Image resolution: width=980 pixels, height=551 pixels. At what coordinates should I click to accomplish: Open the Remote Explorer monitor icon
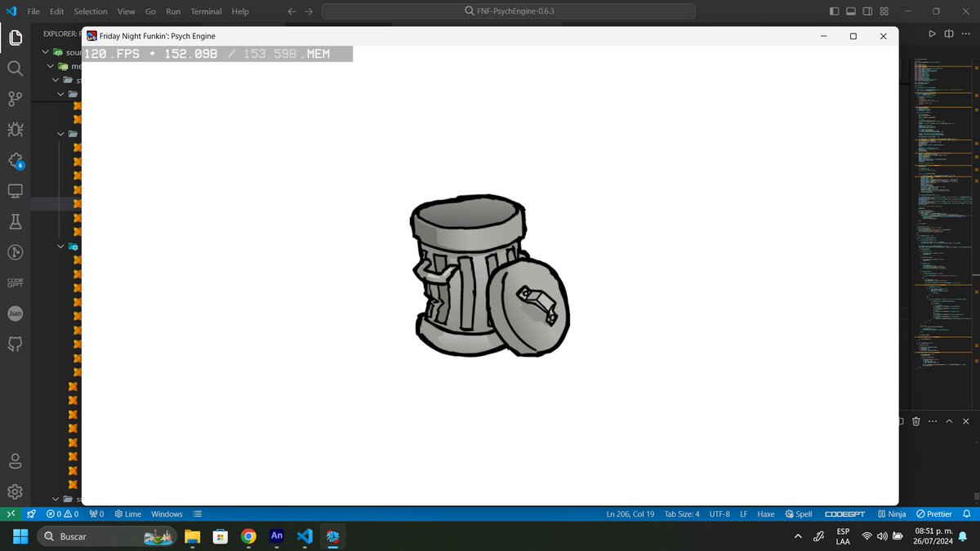coord(15,191)
